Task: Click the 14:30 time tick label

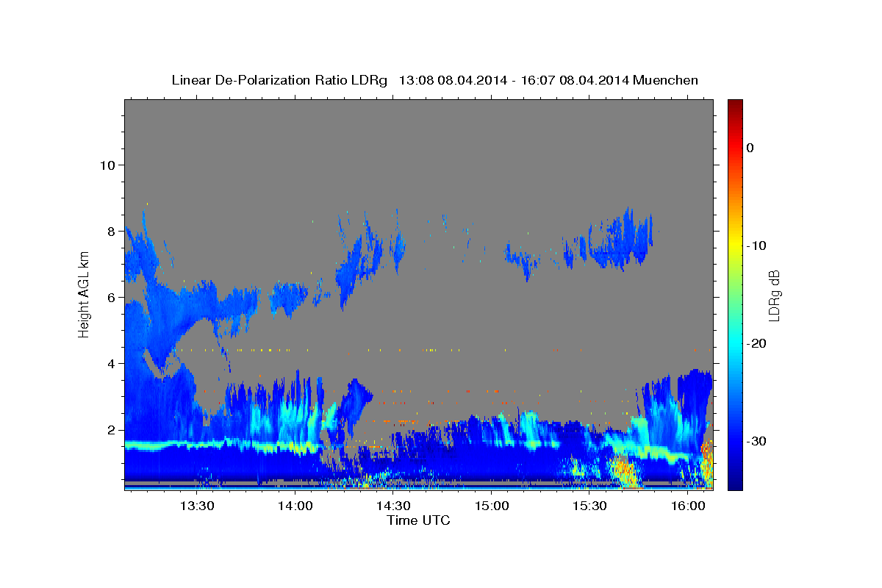Action: coord(393,506)
